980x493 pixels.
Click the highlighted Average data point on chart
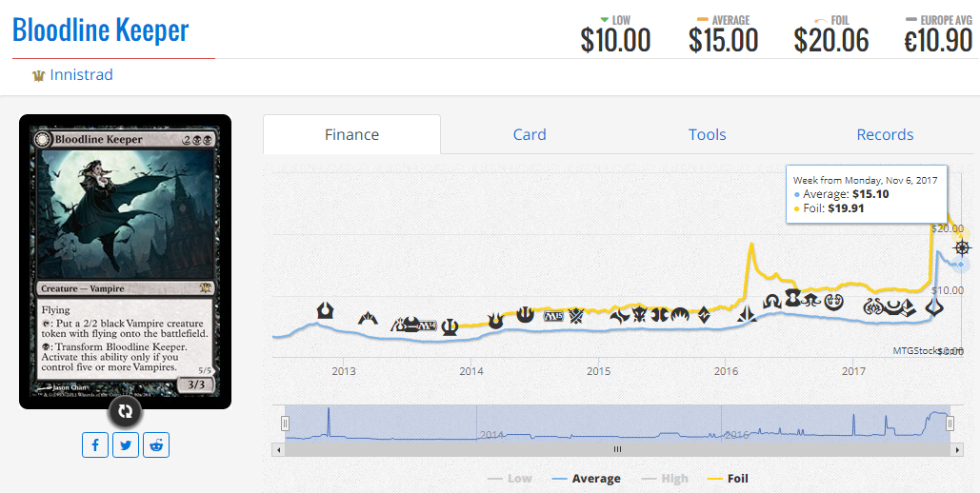tap(961, 265)
